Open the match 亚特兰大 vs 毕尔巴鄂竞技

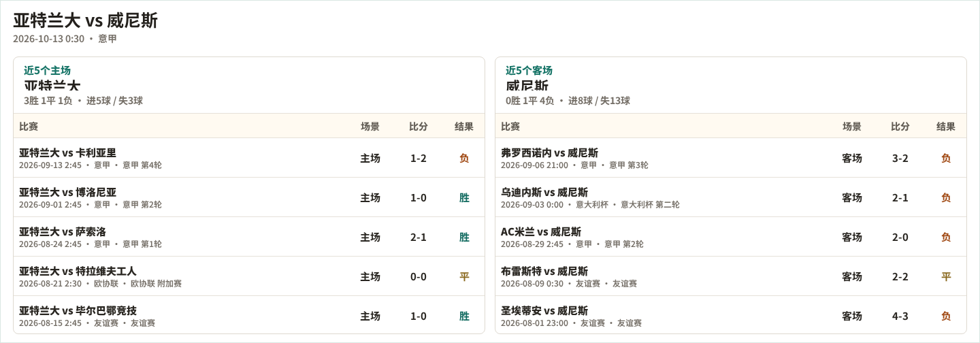tap(78, 310)
